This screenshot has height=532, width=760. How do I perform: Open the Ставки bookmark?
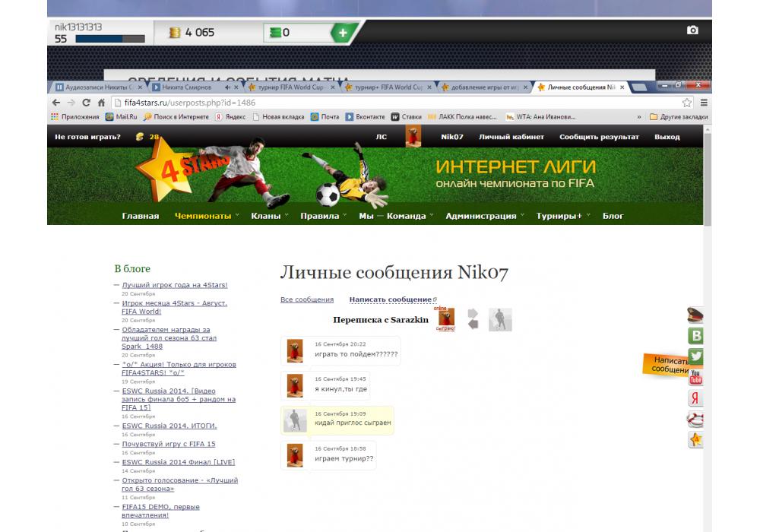tap(406, 117)
